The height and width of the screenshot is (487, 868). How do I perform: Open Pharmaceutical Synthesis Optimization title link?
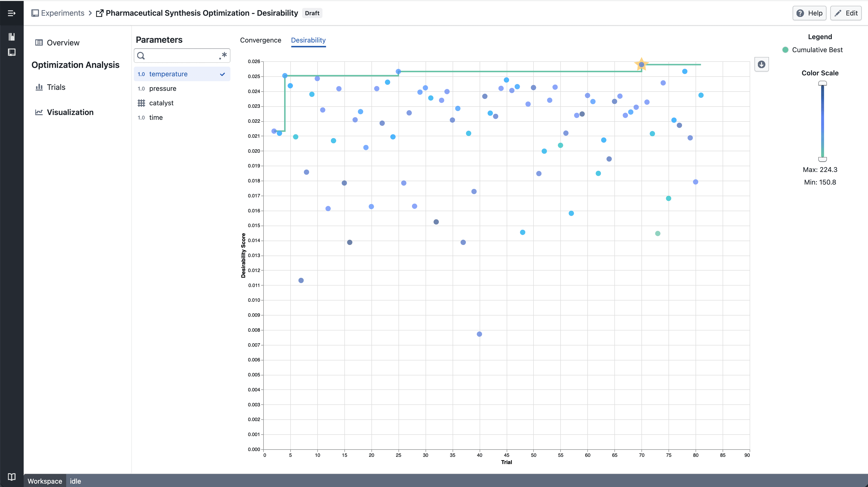[202, 13]
